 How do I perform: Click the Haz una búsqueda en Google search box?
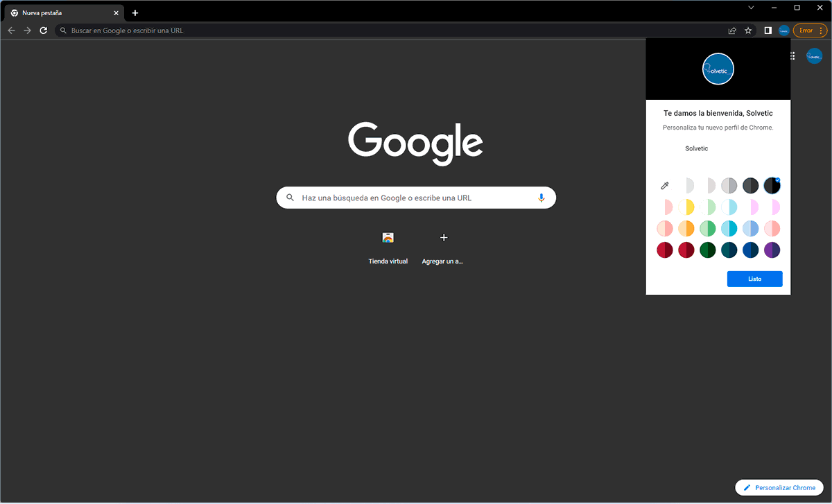[x=416, y=198]
